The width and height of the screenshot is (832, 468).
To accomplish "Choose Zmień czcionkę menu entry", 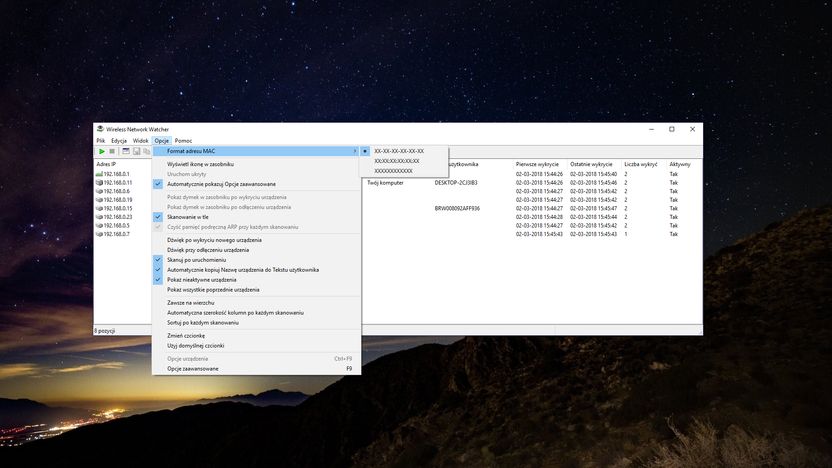I will 256,336.
